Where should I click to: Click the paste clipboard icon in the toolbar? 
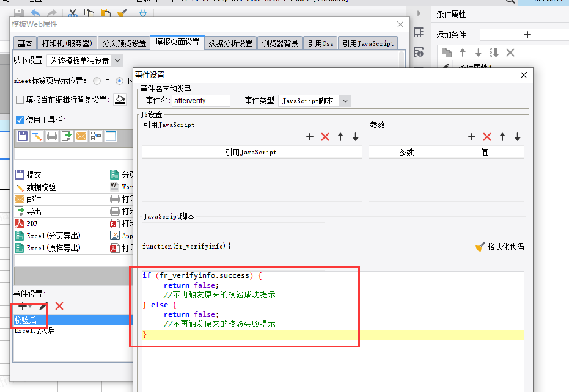tap(106, 13)
